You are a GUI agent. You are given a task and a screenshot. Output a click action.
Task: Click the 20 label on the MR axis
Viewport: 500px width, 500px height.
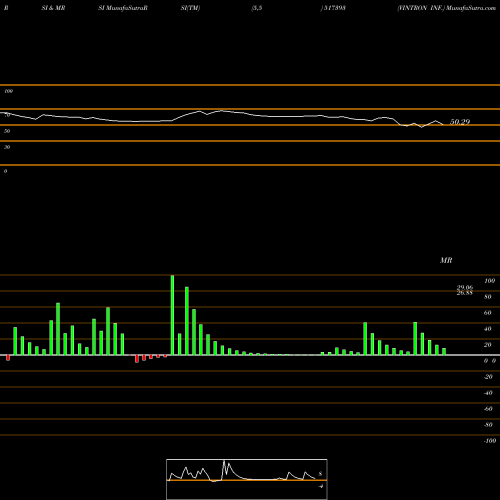[488, 345]
